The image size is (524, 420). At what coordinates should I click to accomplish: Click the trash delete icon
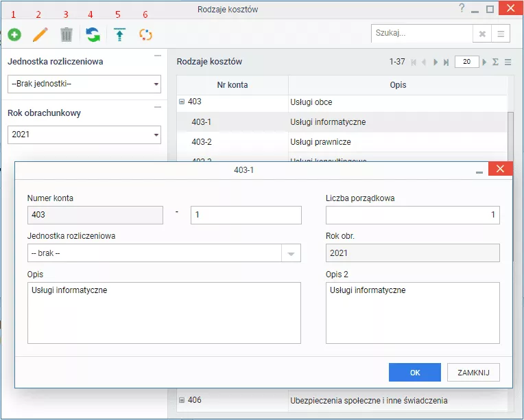tap(66, 34)
